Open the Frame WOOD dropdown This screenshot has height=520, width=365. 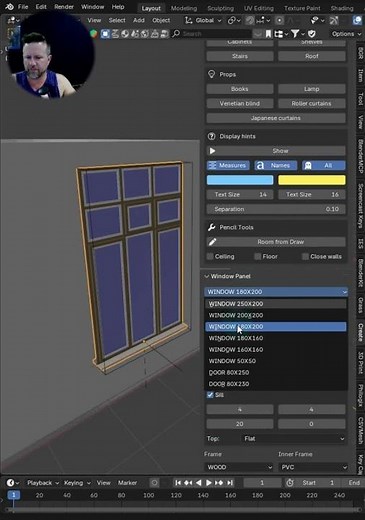tap(240, 467)
